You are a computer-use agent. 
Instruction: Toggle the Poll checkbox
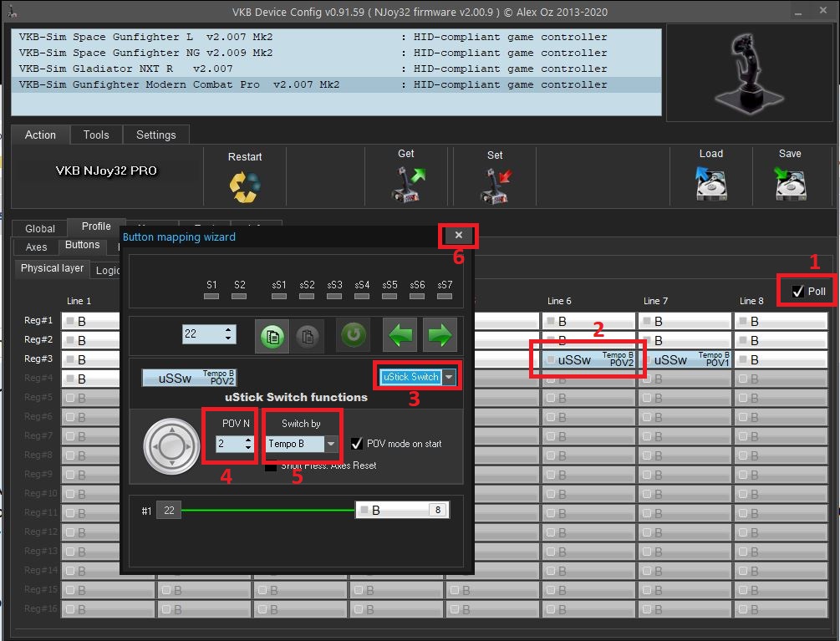(798, 291)
